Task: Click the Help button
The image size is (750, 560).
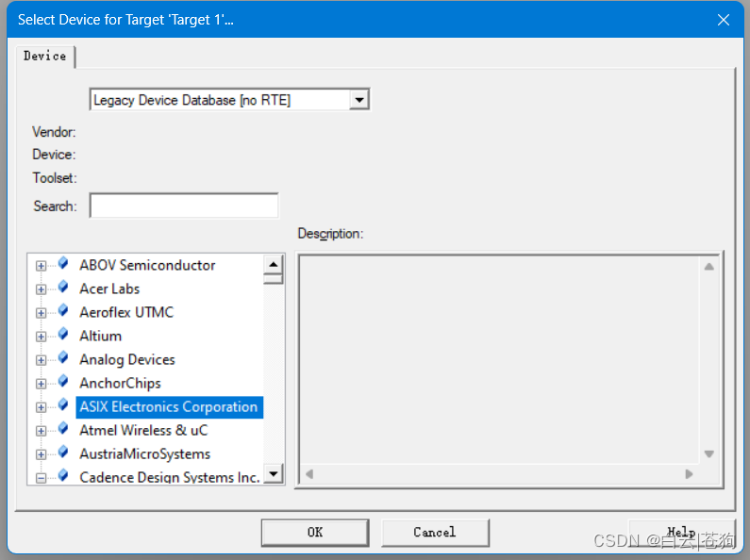Action: point(681,533)
